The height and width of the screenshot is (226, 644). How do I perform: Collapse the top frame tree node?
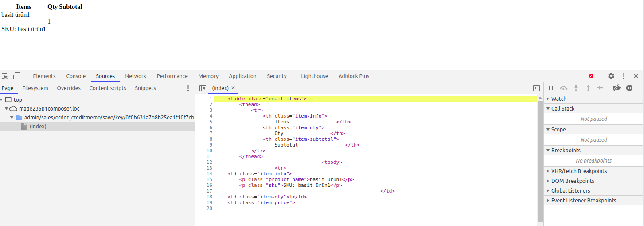pyautogui.click(x=2, y=100)
